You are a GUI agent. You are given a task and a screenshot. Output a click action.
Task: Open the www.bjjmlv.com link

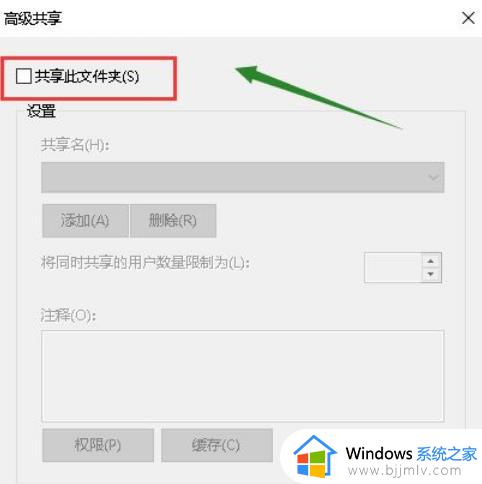pos(404,471)
